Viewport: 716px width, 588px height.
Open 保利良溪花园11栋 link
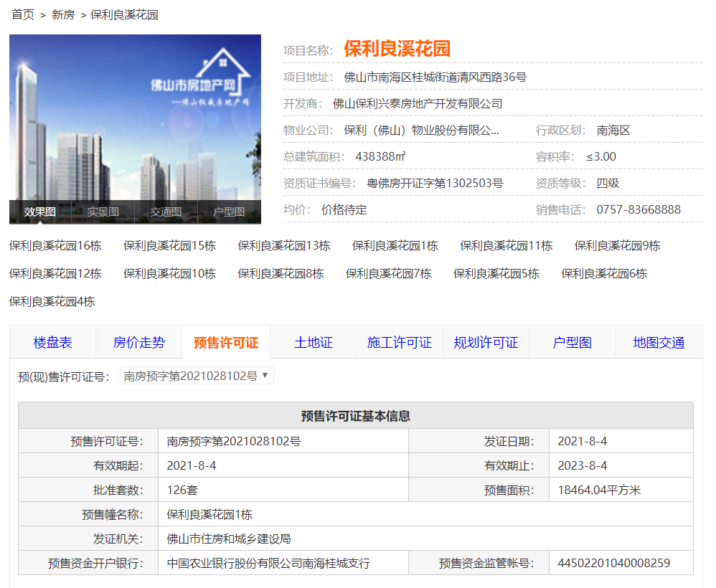pos(507,246)
